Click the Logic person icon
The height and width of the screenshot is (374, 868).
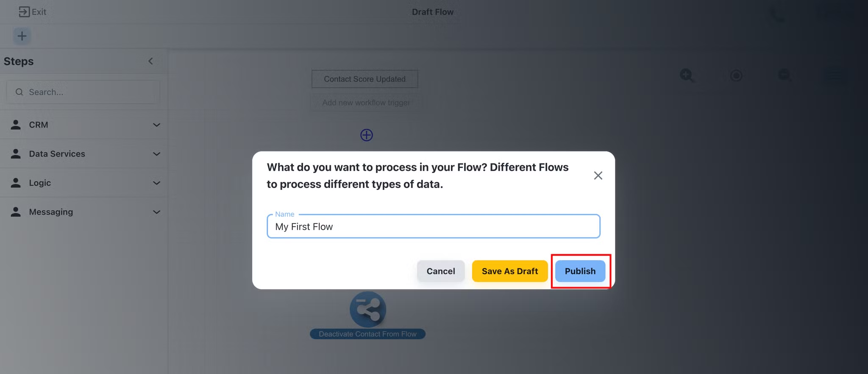[x=16, y=183]
